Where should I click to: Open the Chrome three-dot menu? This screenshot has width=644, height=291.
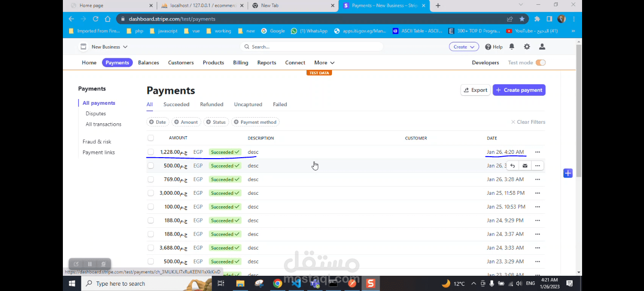pyautogui.click(x=574, y=19)
